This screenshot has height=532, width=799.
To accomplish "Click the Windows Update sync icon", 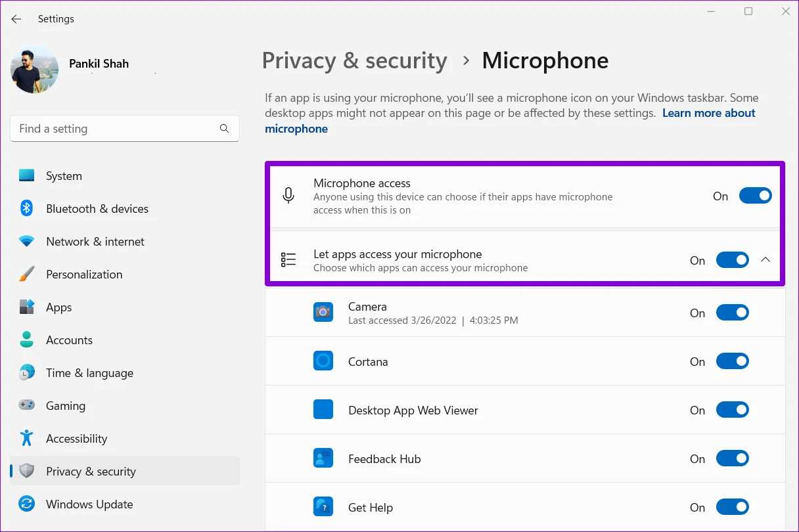I will tap(26, 504).
